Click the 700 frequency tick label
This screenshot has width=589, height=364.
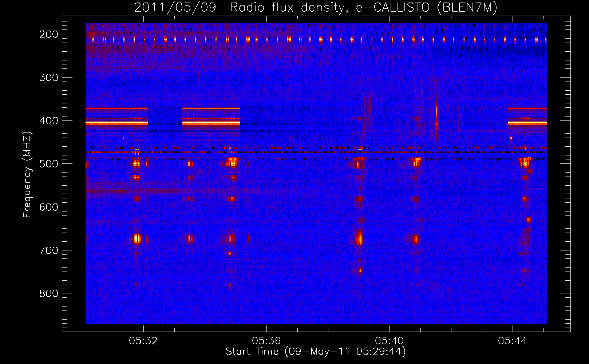(x=49, y=250)
